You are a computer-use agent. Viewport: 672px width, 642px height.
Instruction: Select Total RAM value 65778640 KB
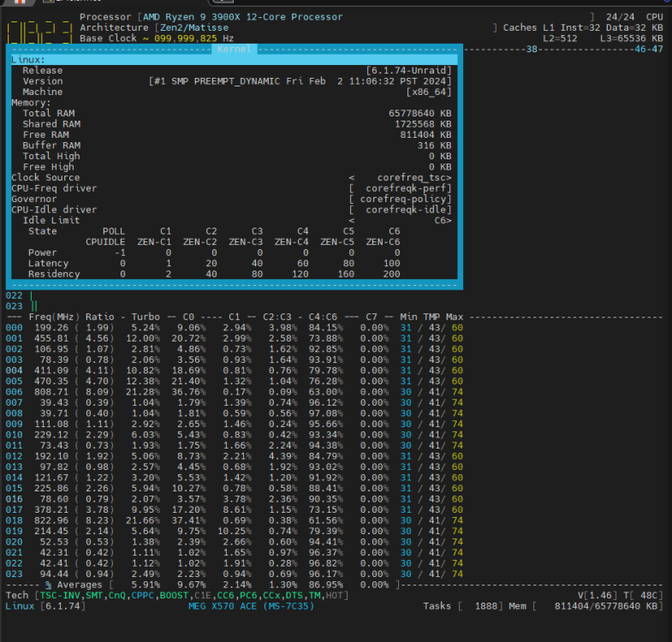[x=420, y=113]
